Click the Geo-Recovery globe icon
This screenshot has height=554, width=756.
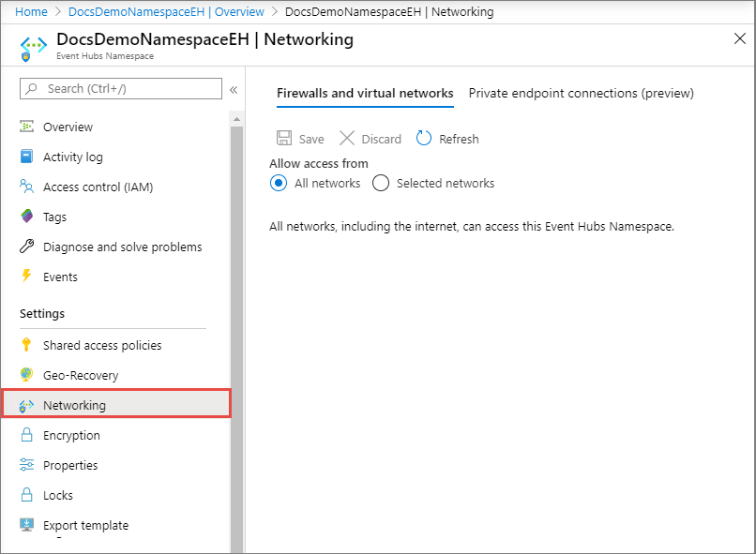click(x=26, y=374)
